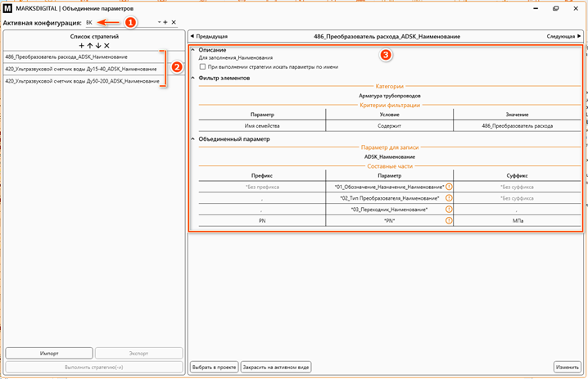Image resolution: width=588 pixels, height=379 pixels.
Task: Select strategy 420_Ультразвуковой счетчик воды Ду50-200
Action: 82,81
